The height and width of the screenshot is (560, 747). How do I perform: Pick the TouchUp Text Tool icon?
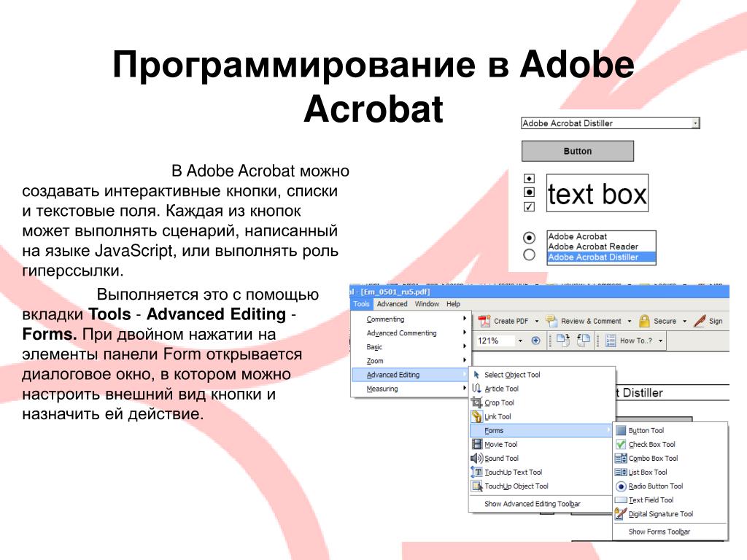[x=477, y=472]
